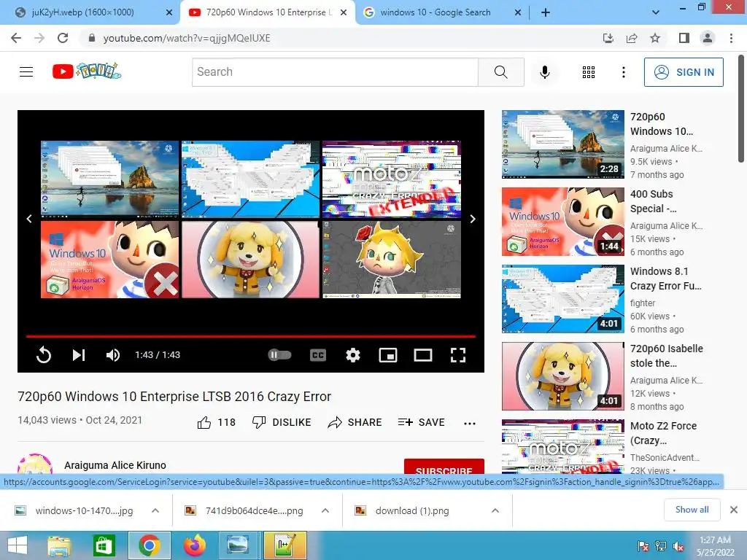747x560 pixels.
Task: Open the taskbar volume icon
Action: pos(678,546)
